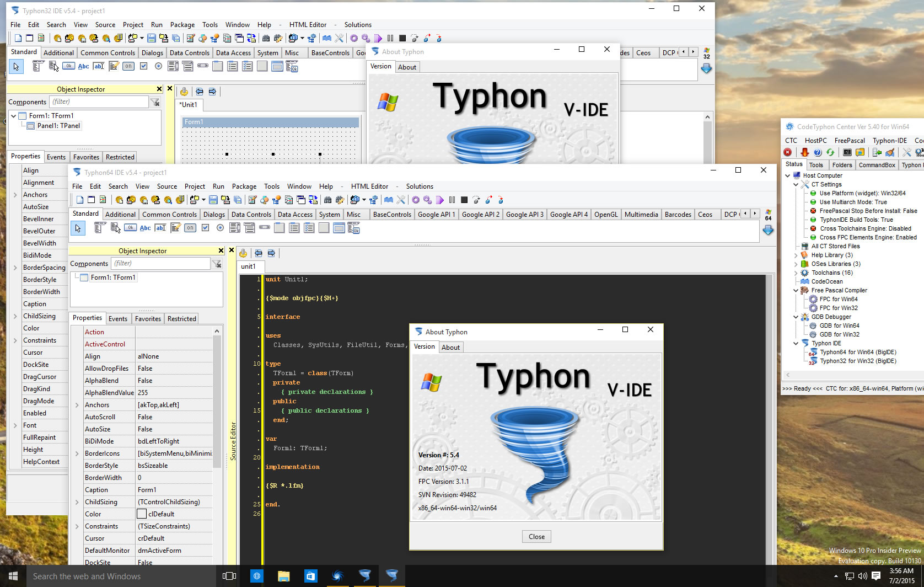Image resolution: width=924 pixels, height=587 pixels.
Task: Collapse the Free Pascal Compiler node
Action: pos(796,290)
